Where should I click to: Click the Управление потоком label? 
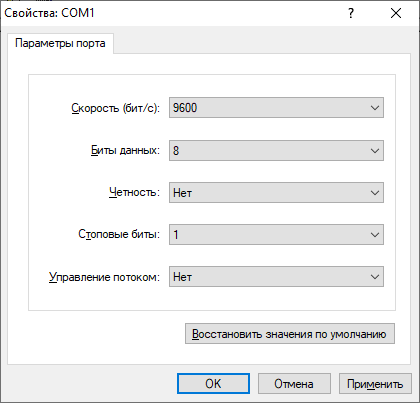104,277
